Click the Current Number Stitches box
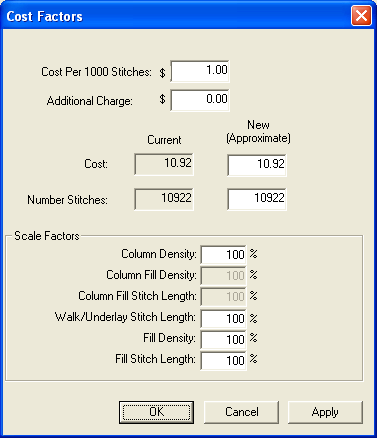 pyautogui.click(x=164, y=199)
